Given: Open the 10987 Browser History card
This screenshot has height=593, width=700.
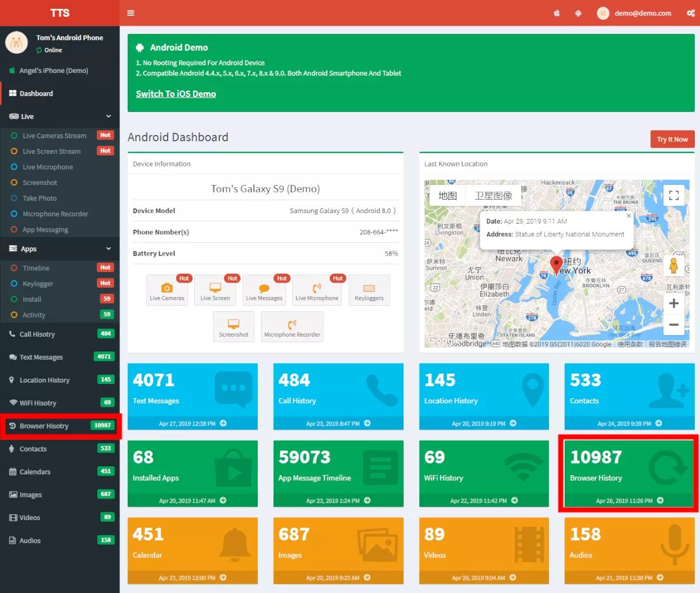Looking at the screenshot, I should (629, 473).
